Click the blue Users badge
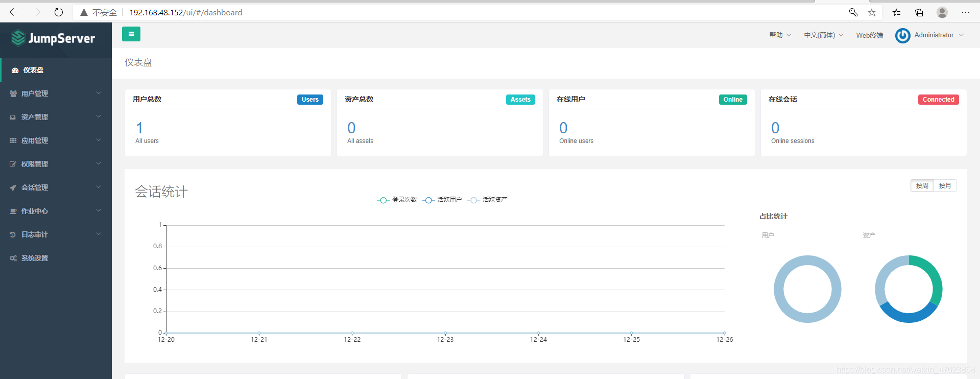Image resolution: width=980 pixels, height=379 pixels. click(x=310, y=100)
